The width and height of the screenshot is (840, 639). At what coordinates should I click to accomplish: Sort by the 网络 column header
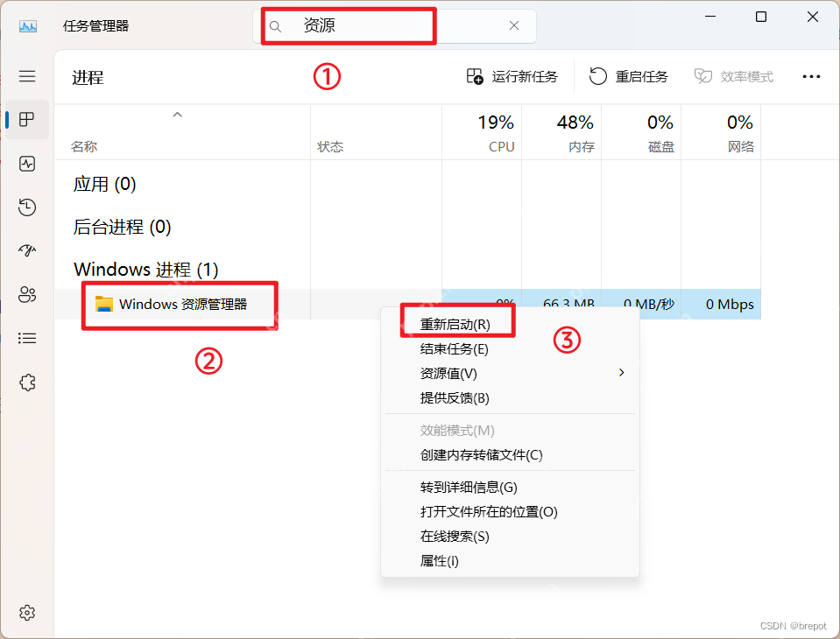(721, 134)
